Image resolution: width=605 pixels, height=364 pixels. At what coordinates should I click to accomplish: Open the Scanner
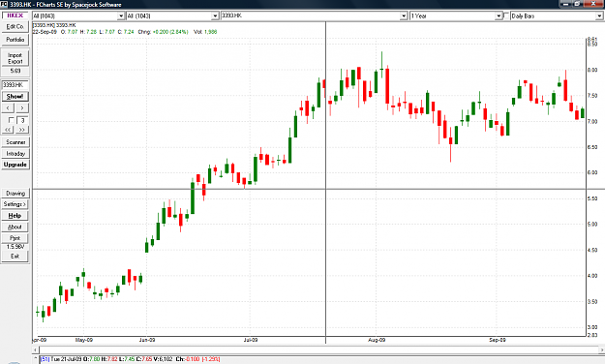(15, 142)
